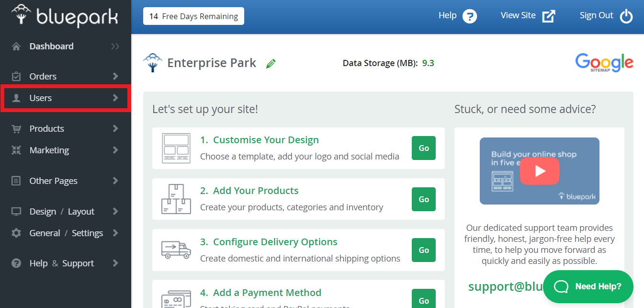Click the View Site external link icon
Image resolution: width=644 pixels, height=308 pixels.
[x=549, y=16]
